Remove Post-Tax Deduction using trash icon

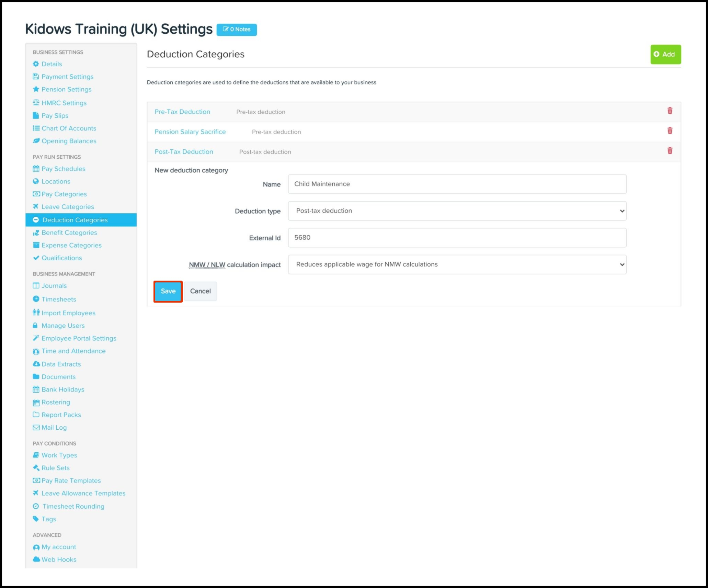point(670,151)
